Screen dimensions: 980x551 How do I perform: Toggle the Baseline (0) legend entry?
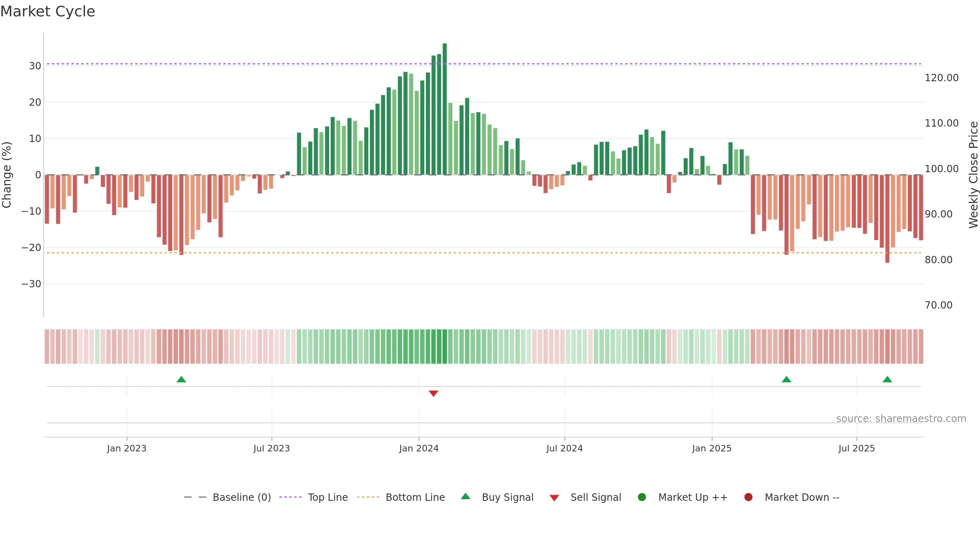pos(227,497)
